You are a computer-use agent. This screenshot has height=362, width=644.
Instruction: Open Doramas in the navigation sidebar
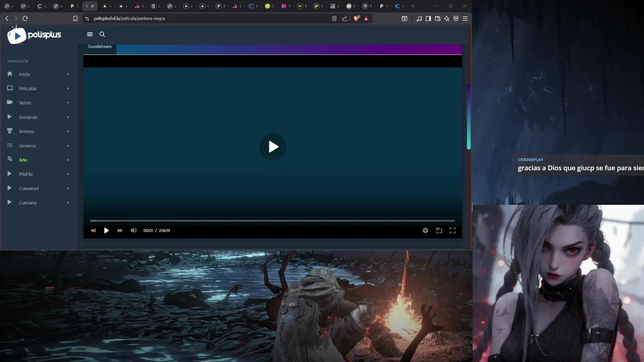(28, 117)
